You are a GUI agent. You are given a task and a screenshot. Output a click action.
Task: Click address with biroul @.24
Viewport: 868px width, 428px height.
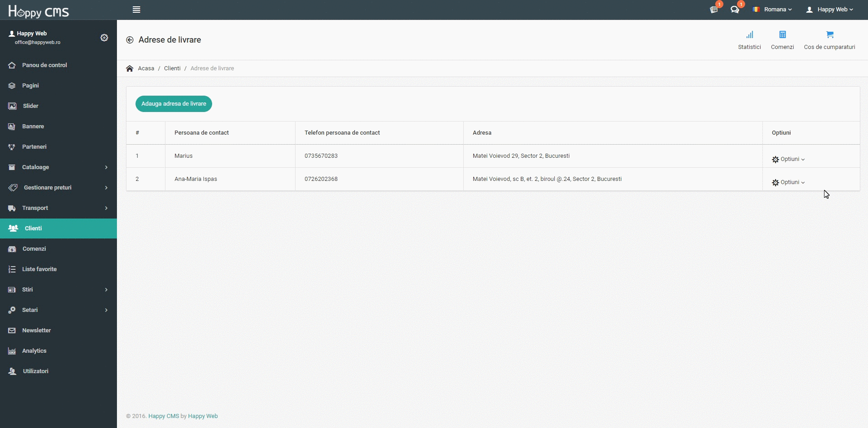click(x=547, y=179)
